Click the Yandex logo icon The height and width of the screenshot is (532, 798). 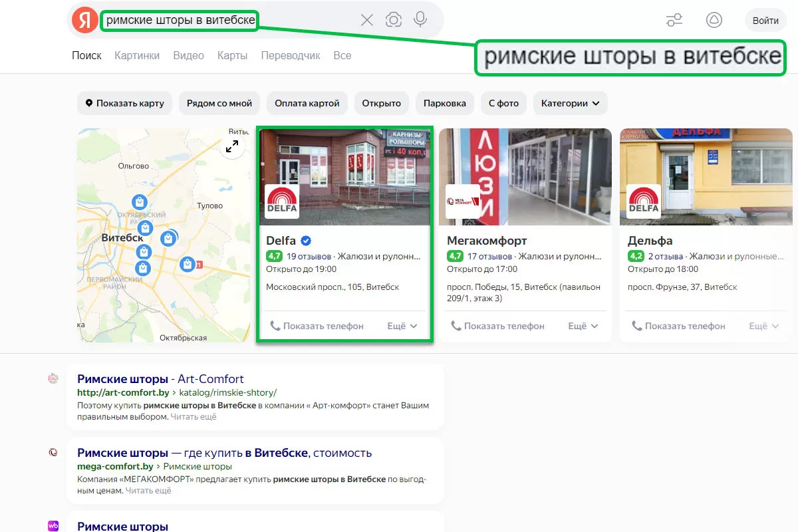point(85,20)
